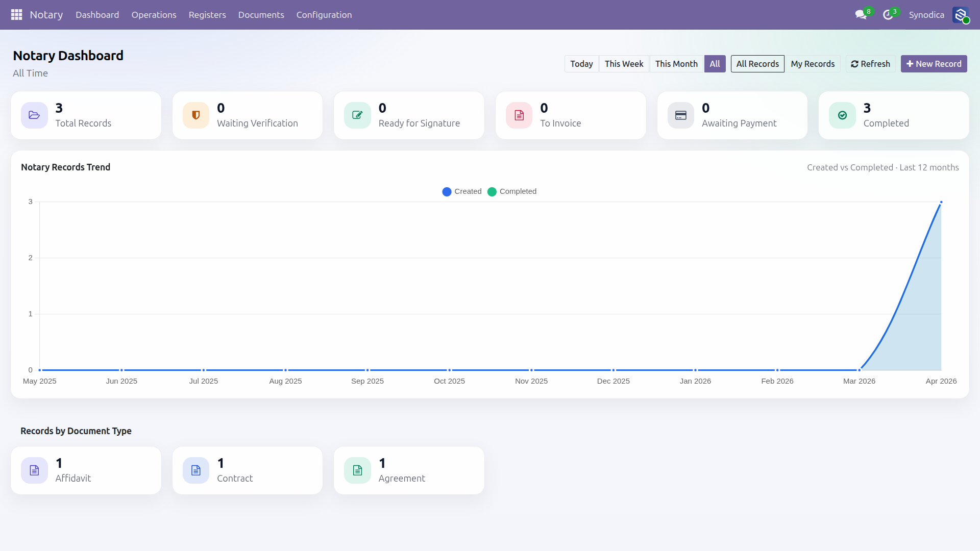This screenshot has height=551, width=980.
Task: Open the Operations menu
Action: [154, 15]
